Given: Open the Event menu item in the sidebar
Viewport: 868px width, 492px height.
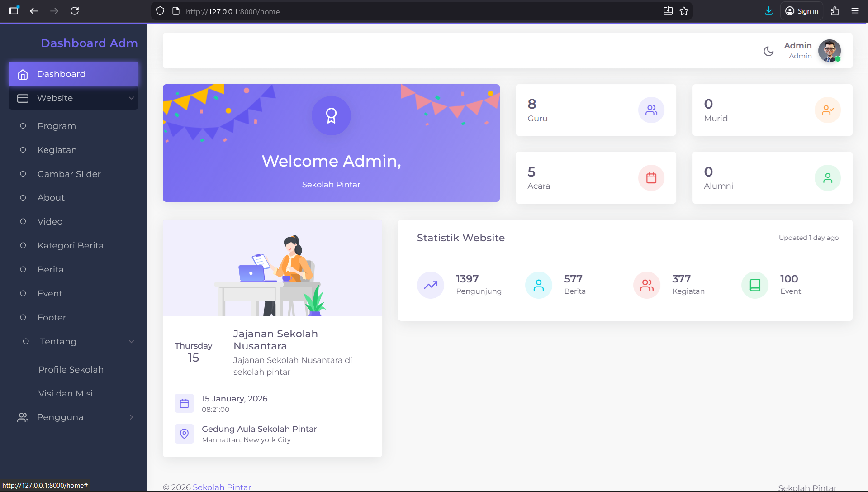Looking at the screenshot, I should coord(73,294).
